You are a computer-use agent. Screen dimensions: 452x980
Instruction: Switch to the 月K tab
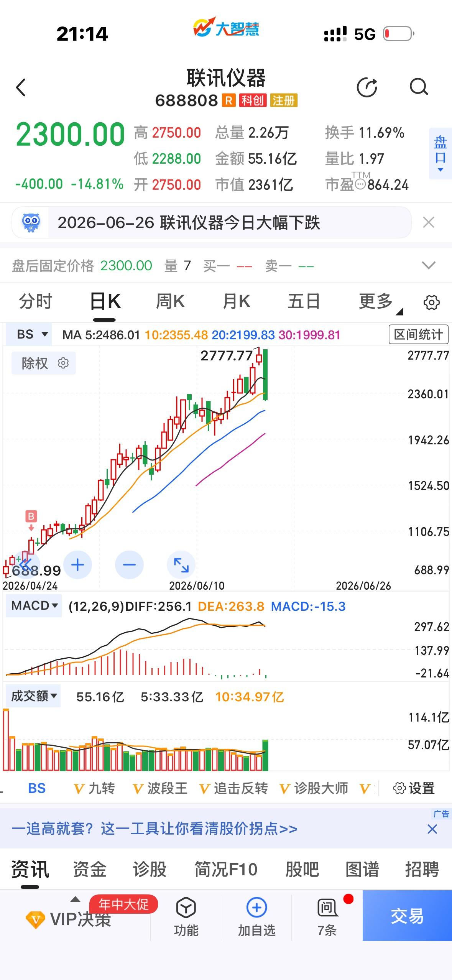pos(237,301)
